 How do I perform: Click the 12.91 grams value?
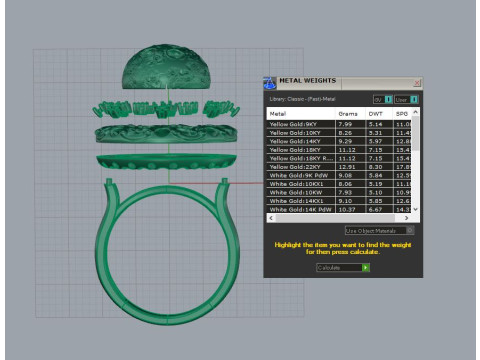click(347, 167)
